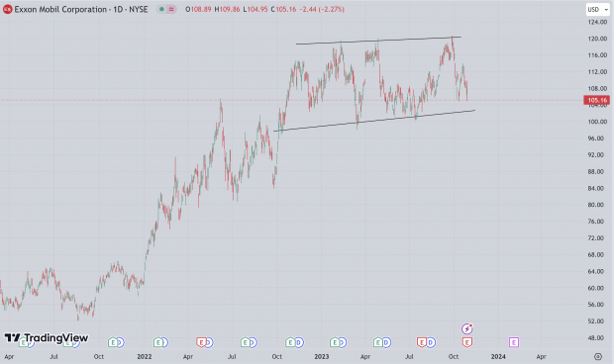The height and width of the screenshot is (364, 614).
Task: Click the 80.00 price axis label
Action: point(597,205)
